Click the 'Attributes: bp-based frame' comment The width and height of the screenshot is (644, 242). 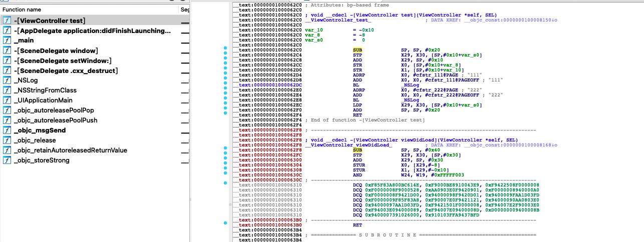click(x=347, y=5)
